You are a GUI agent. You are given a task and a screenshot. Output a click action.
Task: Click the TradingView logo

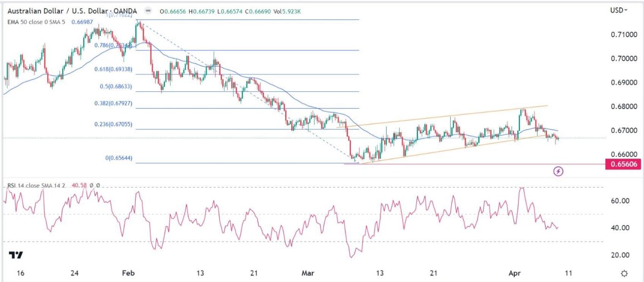[x=16, y=255]
